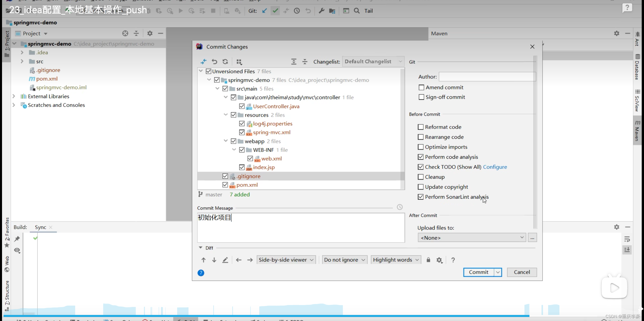Click the expand all tree nodes icon
Viewport: 644px width, 321px height.
tap(294, 62)
